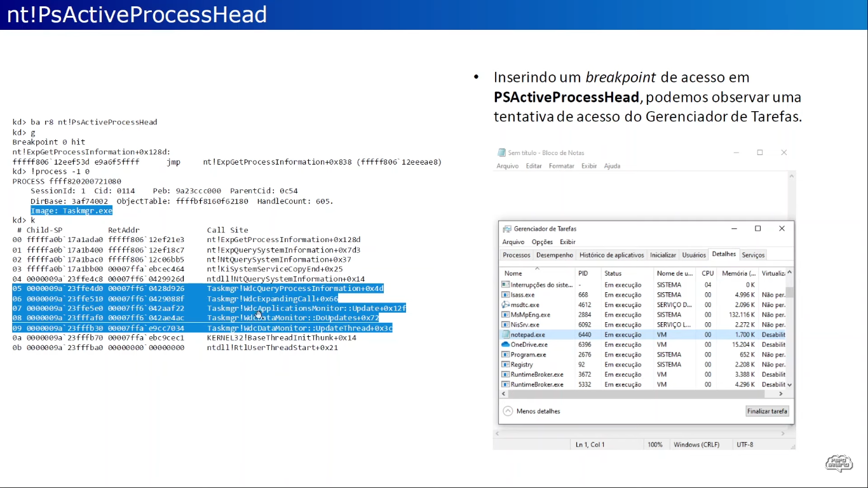Viewport: 868px width, 488px height.
Task: Click the msdtc.exe process icon
Action: (506, 305)
